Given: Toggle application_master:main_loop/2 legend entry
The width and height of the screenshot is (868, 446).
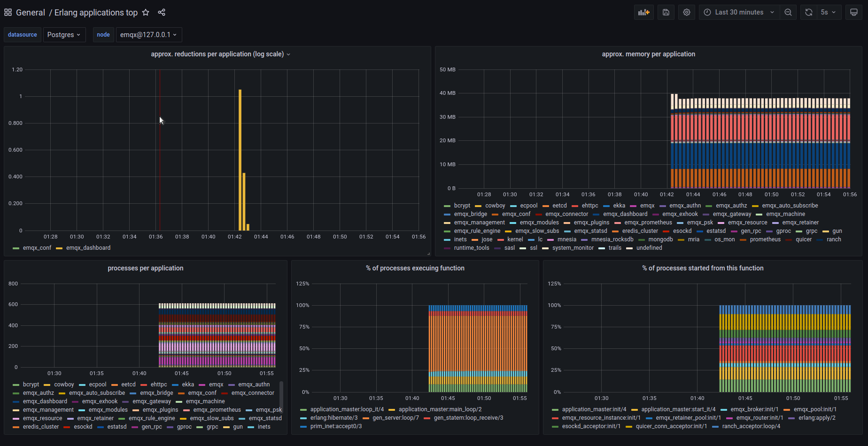Looking at the screenshot, I should coord(440,409).
